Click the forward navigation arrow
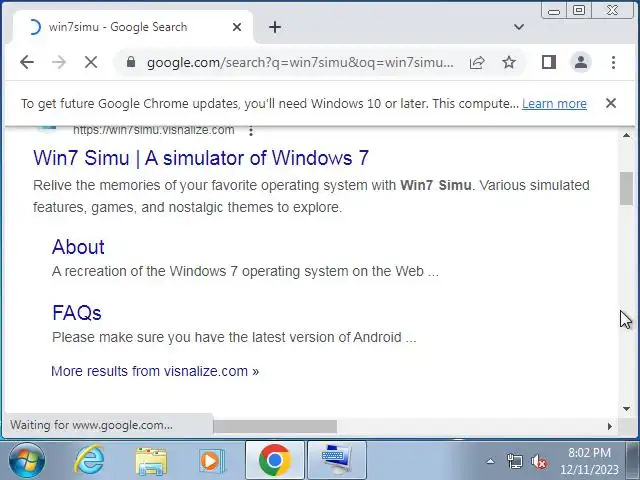The image size is (640, 480). click(x=59, y=62)
